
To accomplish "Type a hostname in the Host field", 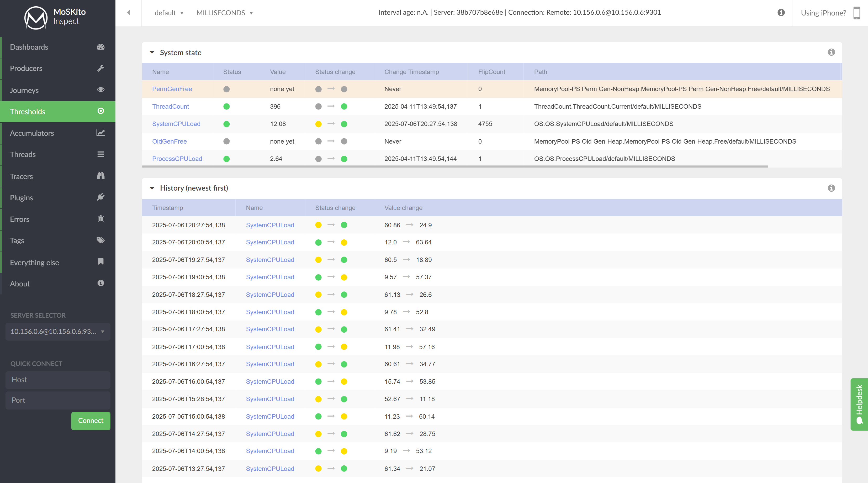I will (x=57, y=380).
